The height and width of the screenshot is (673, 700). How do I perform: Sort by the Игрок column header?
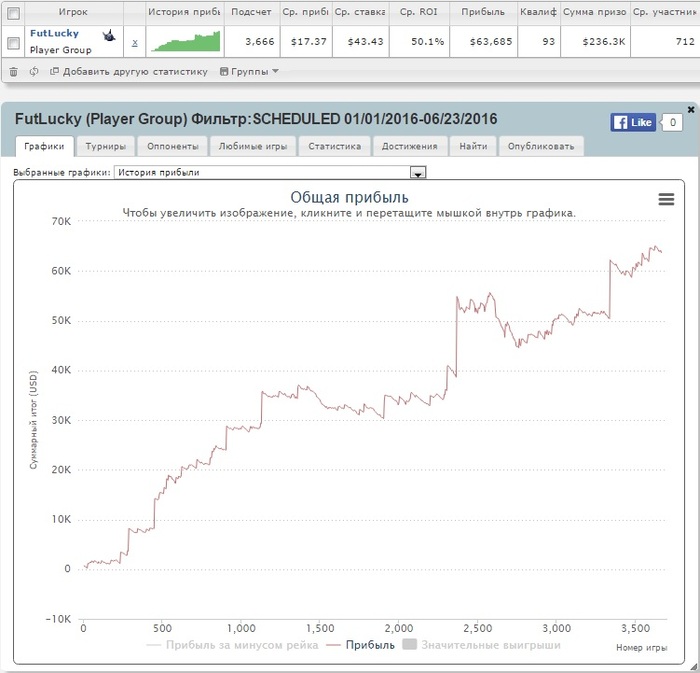(73, 12)
